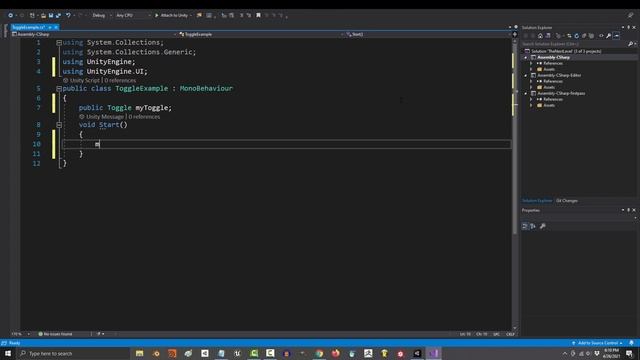Viewport: 640px width, 360px height.
Task: Open the Debug configuration dropdown
Action: click(102, 16)
